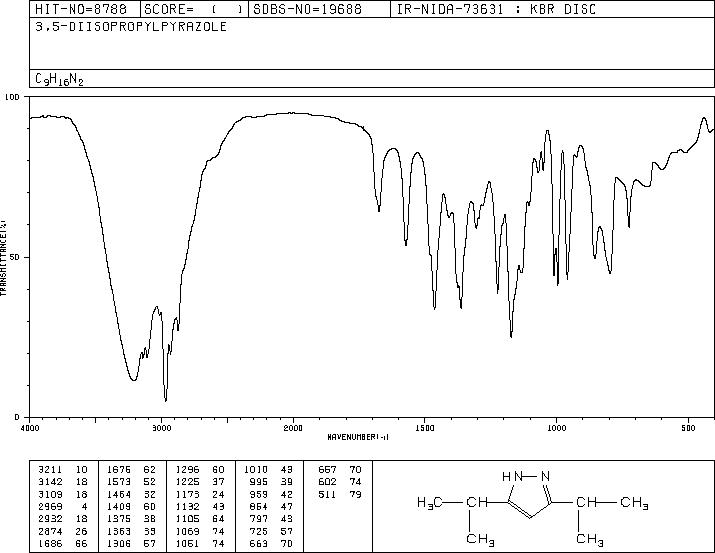
Task: Click the 1000 wavenumber axis label
Action: coord(557,428)
